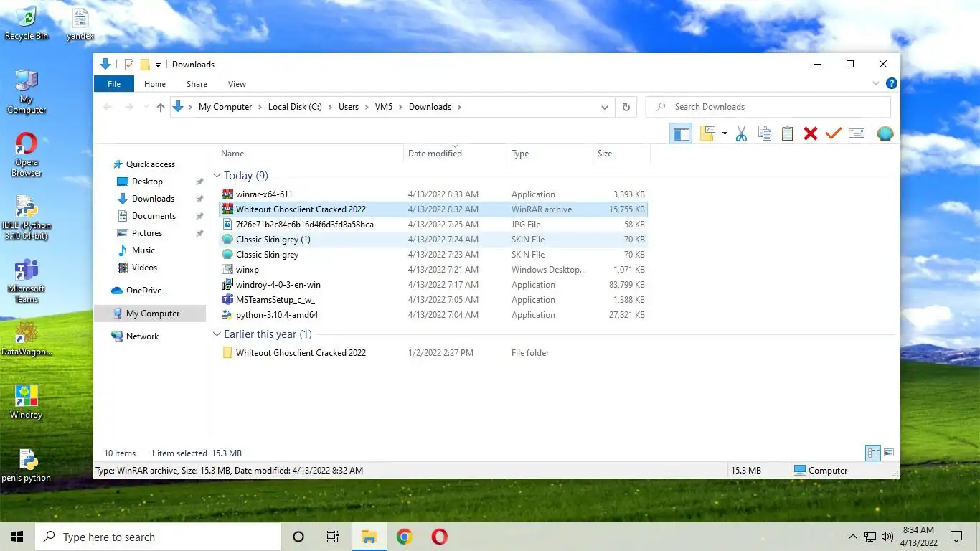This screenshot has width=980, height=551.
Task: Open the Home ribbon tab
Action: coord(155,84)
